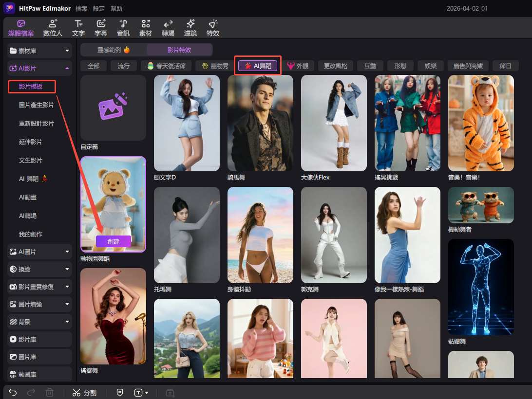532x399 pixels.
Task: Open the 濾鏡 filters panel
Action: pyautogui.click(x=190, y=28)
